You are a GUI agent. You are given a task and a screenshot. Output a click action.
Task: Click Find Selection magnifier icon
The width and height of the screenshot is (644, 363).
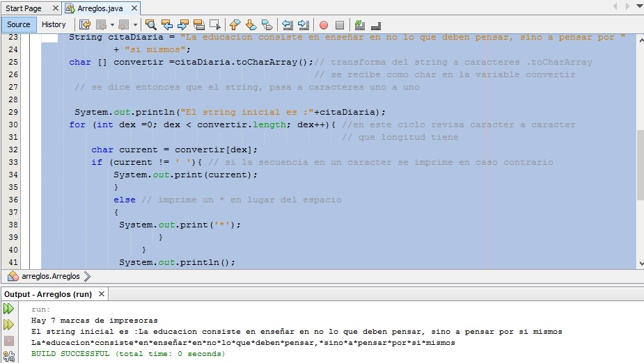[150, 24]
